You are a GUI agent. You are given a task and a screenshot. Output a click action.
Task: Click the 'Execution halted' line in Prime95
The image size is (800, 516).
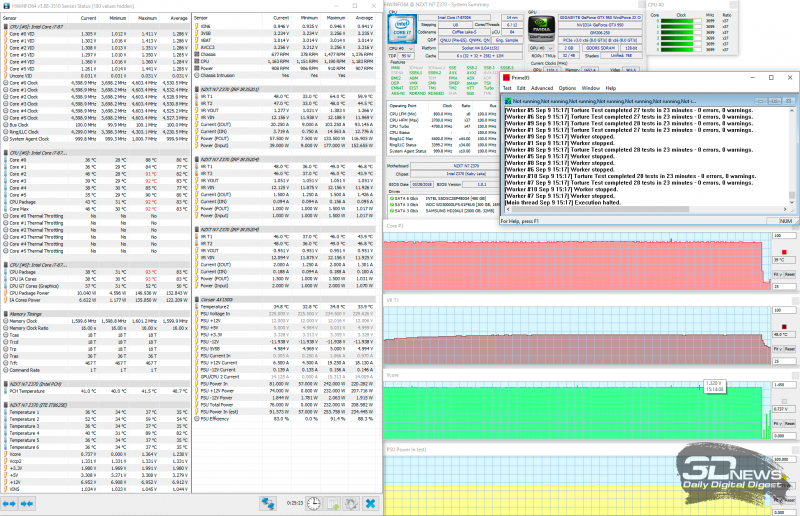(x=563, y=203)
